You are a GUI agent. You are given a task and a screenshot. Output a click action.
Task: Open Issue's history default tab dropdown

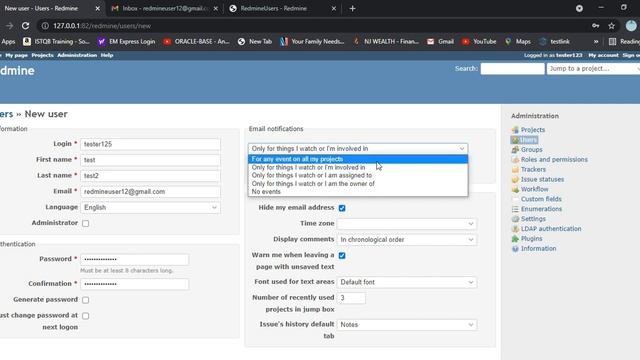(x=407, y=324)
